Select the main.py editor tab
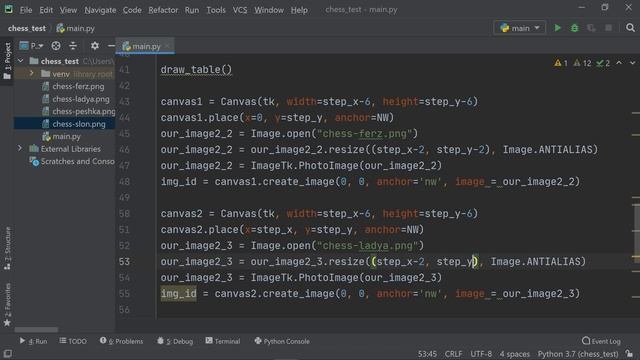Image resolution: width=640 pixels, height=360 pixels. (145, 46)
